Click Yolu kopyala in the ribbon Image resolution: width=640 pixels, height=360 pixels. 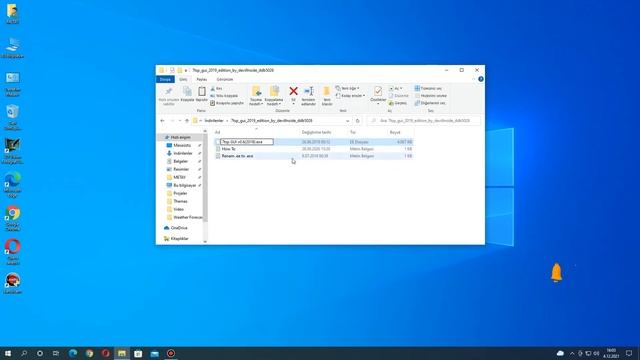224,96
